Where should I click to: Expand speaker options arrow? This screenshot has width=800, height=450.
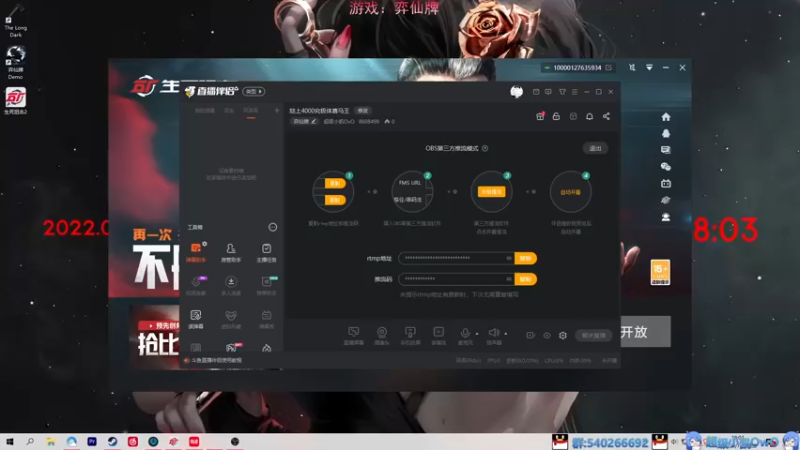point(506,334)
